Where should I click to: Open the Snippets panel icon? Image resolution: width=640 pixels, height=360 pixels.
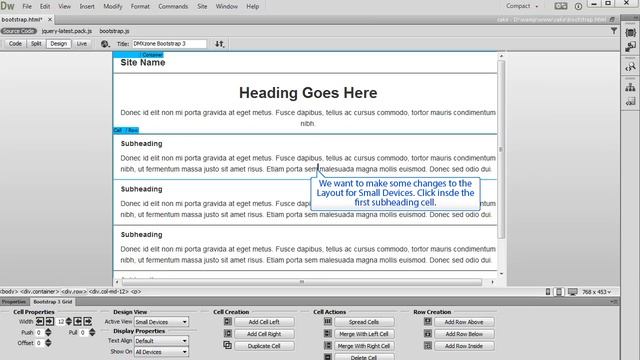(630, 101)
